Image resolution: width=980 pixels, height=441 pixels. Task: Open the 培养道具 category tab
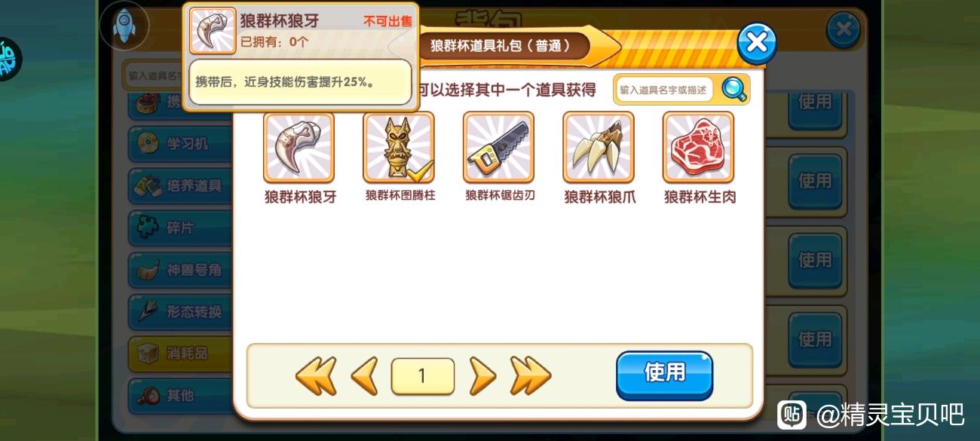pos(181,185)
